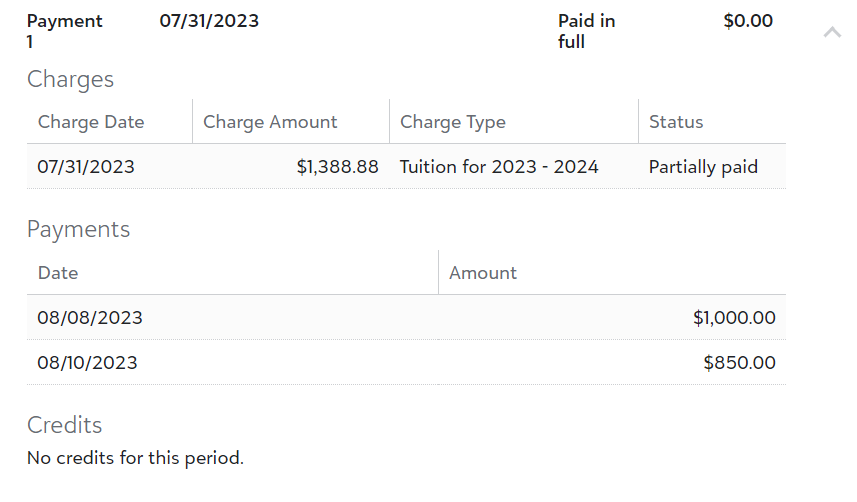Collapse the Payment 1 details chevron
Screen dimensions: 857x502
click(831, 33)
